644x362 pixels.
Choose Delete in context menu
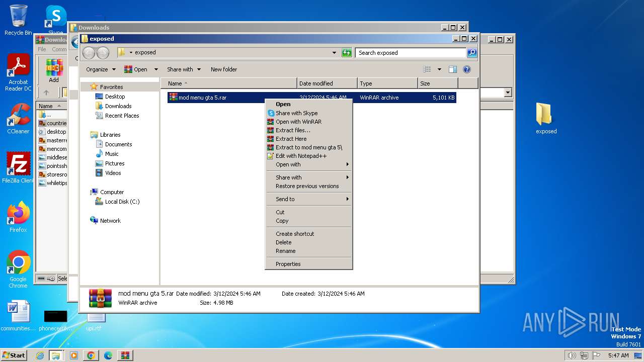[x=309, y=242]
